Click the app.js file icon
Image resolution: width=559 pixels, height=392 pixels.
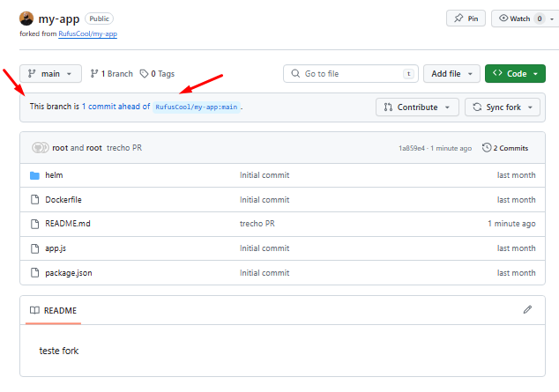click(34, 248)
